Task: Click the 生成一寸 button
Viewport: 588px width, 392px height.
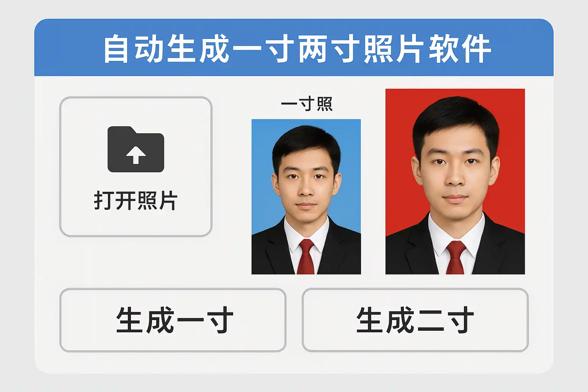Action: [x=173, y=320]
